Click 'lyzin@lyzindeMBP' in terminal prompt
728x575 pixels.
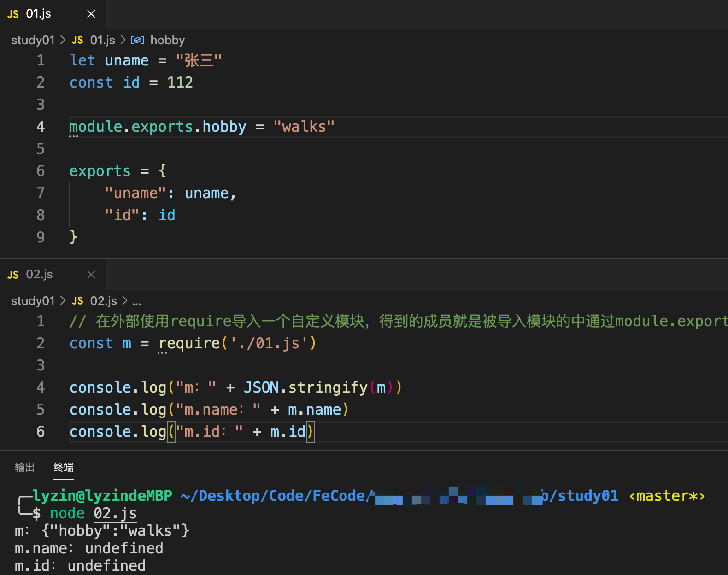102,496
